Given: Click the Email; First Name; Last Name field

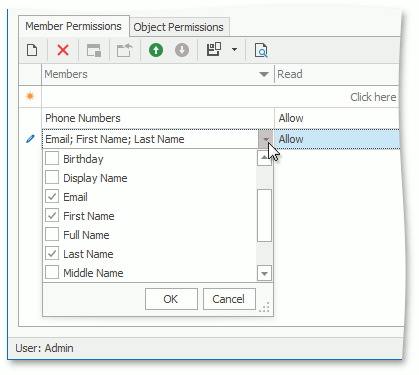Looking at the screenshot, I should click(151, 139).
